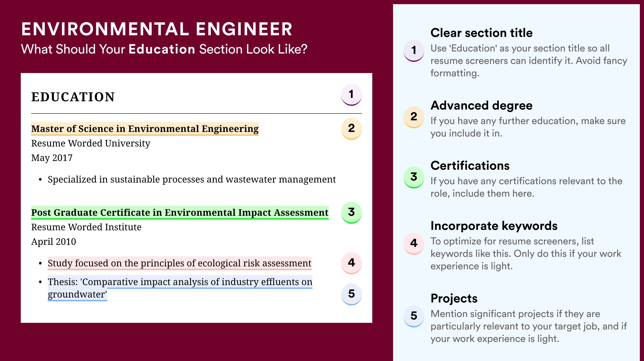Click the number 1 badge beside EDUCATION heading

[351, 95]
